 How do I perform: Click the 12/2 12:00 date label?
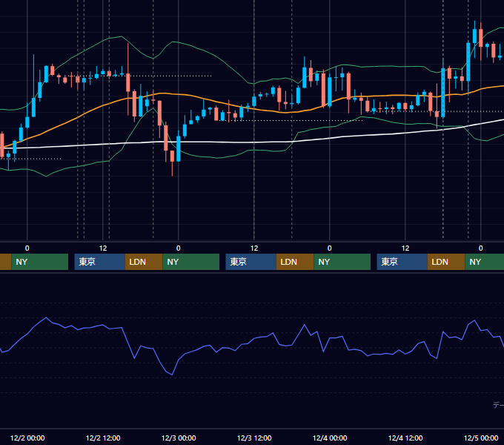103,438
